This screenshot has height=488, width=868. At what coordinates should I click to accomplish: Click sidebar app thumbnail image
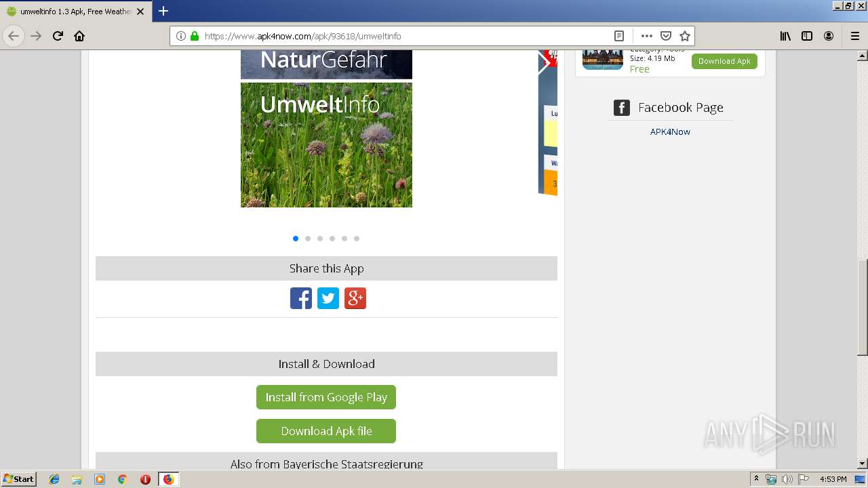[603, 60]
